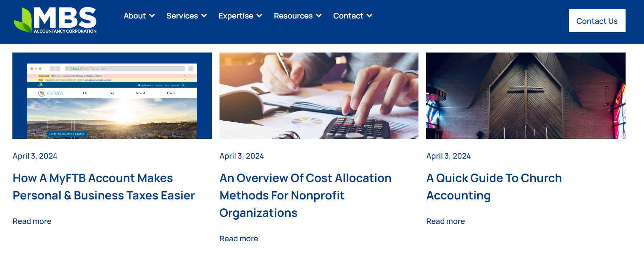644x253 pixels.
Task: Open the Resources menu item
Action: (293, 16)
